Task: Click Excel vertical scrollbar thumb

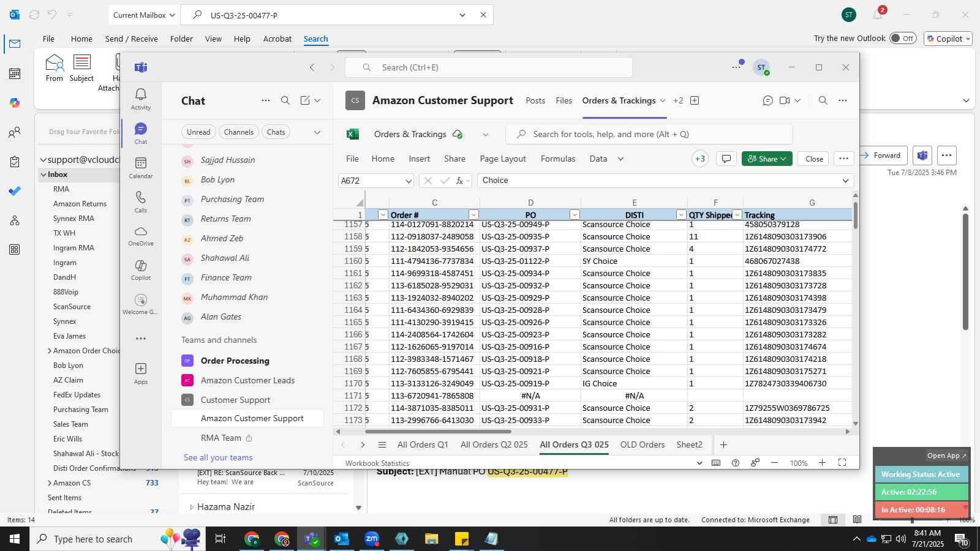Action: click(856, 215)
